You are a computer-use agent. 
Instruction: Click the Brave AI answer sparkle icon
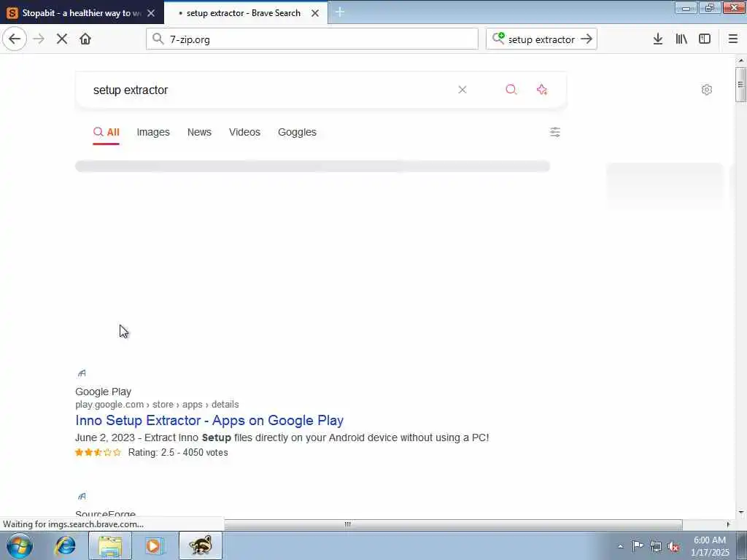click(542, 90)
